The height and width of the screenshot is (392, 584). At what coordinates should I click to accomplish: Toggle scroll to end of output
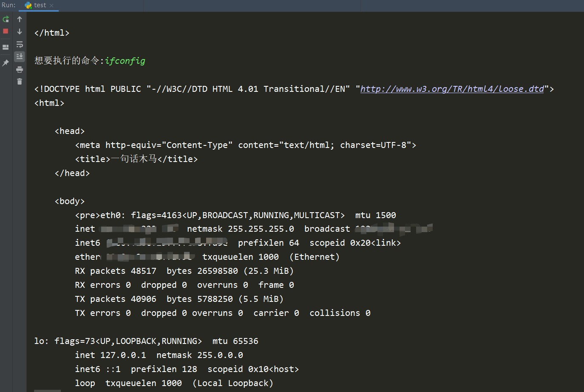(20, 57)
